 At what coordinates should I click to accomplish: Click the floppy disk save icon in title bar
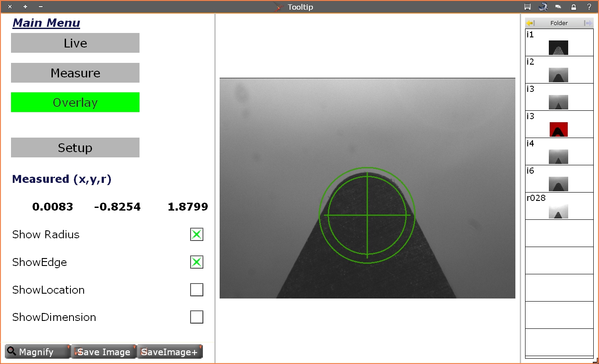(x=527, y=7)
